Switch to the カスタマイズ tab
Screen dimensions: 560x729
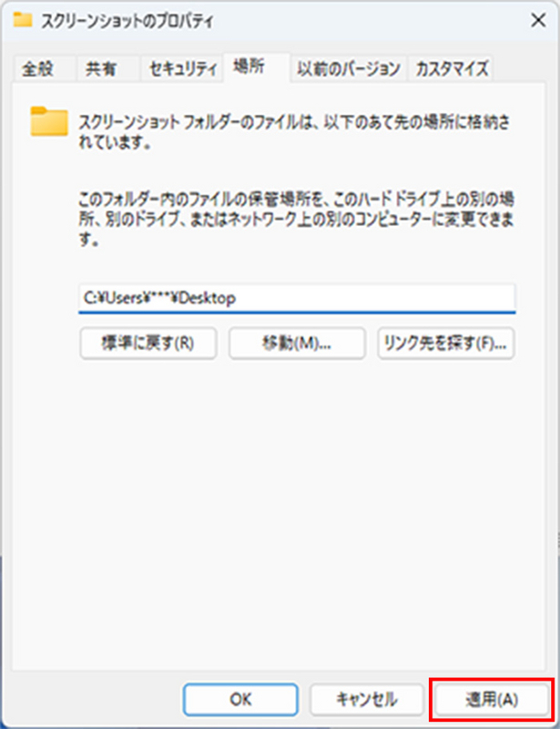451,69
